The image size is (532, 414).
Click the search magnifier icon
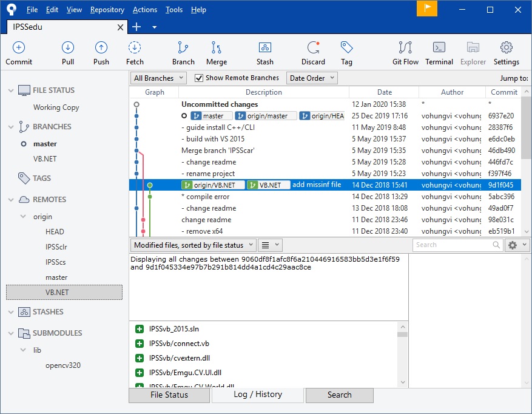click(x=496, y=245)
